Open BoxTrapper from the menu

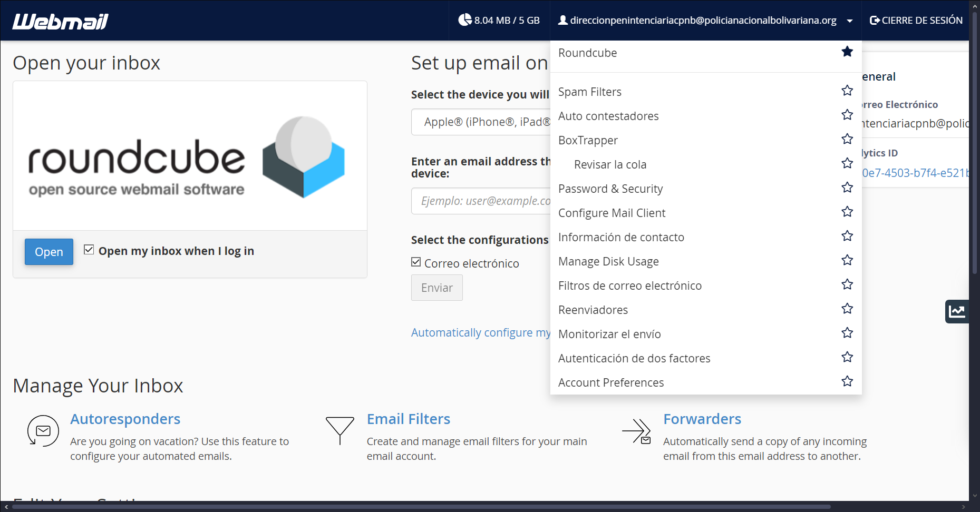coord(588,141)
